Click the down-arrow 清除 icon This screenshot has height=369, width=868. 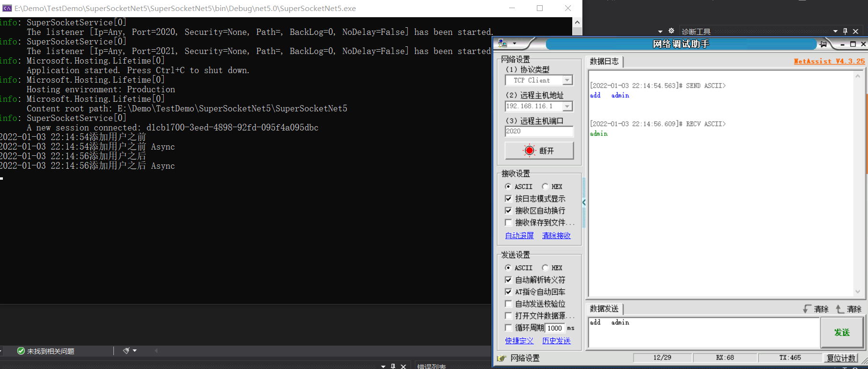(x=807, y=309)
